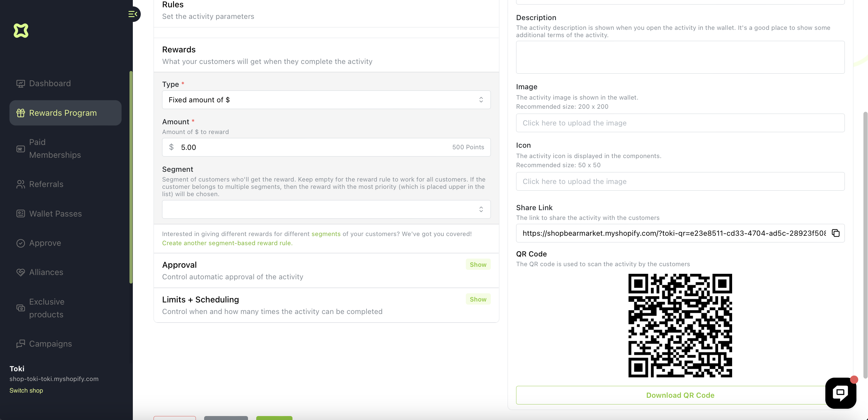Image resolution: width=868 pixels, height=420 pixels.
Task: Collapse the sidebar with the menu icon
Action: coord(133,14)
